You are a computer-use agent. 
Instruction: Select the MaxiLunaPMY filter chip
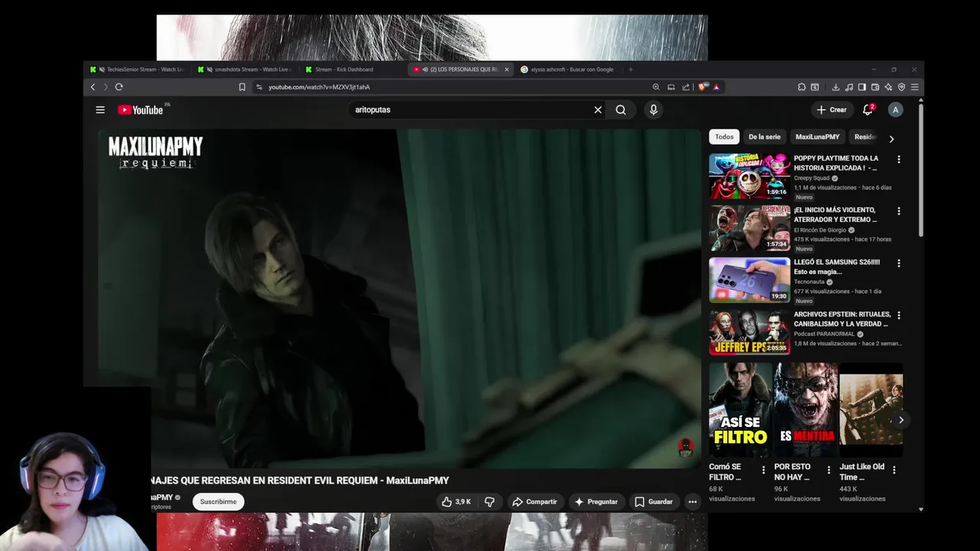coord(817,137)
